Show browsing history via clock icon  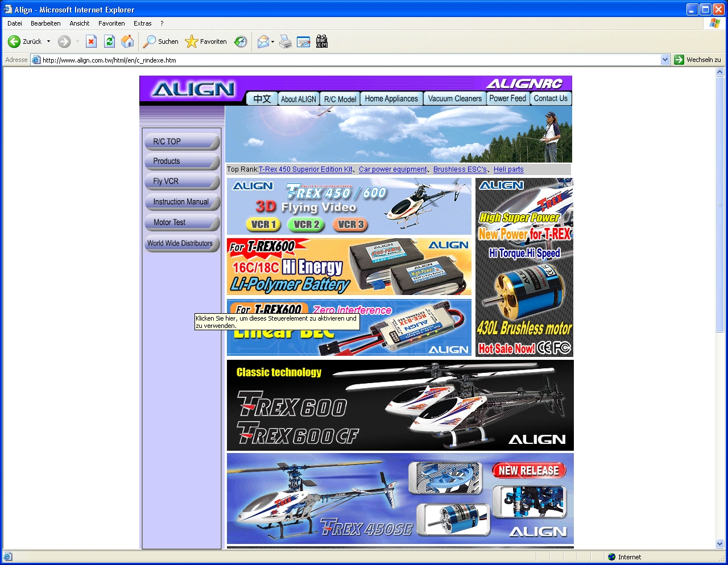coord(241,41)
